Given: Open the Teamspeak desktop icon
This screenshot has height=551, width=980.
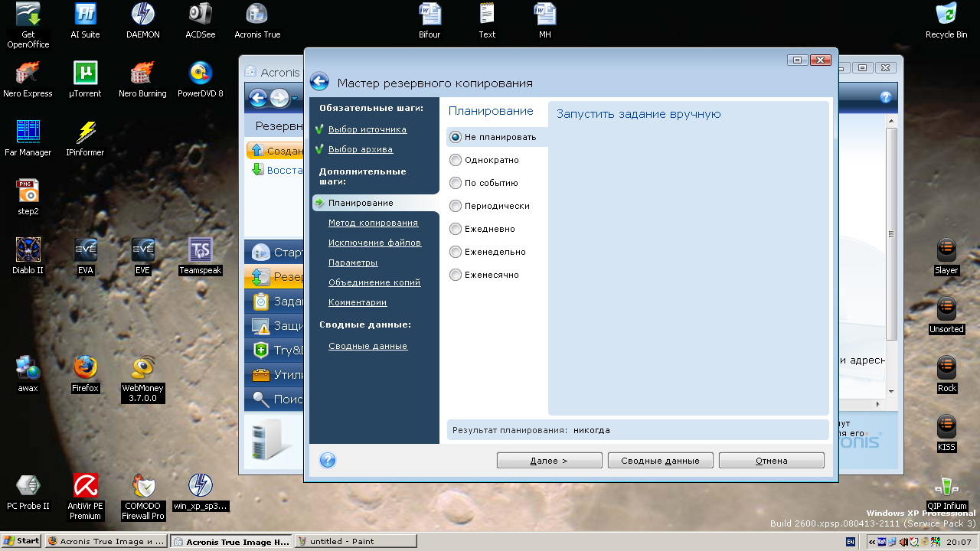Looking at the screenshot, I should pyautogui.click(x=200, y=250).
